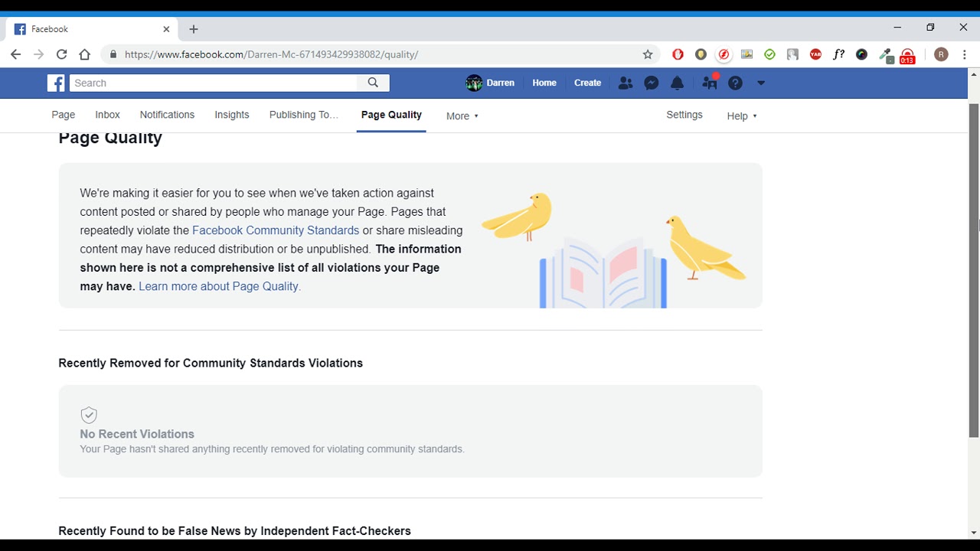Click the f? font finder extension
Viewport: 980px width, 551px height.
click(838, 54)
